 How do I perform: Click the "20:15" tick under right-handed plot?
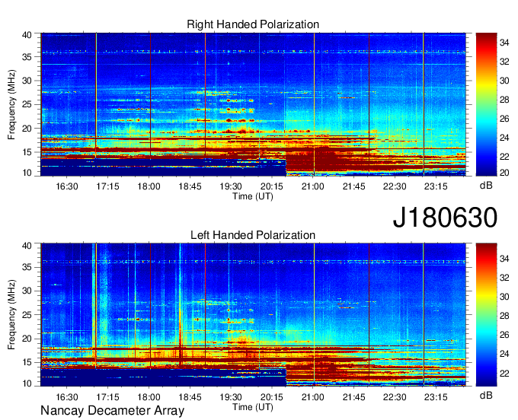272,186
